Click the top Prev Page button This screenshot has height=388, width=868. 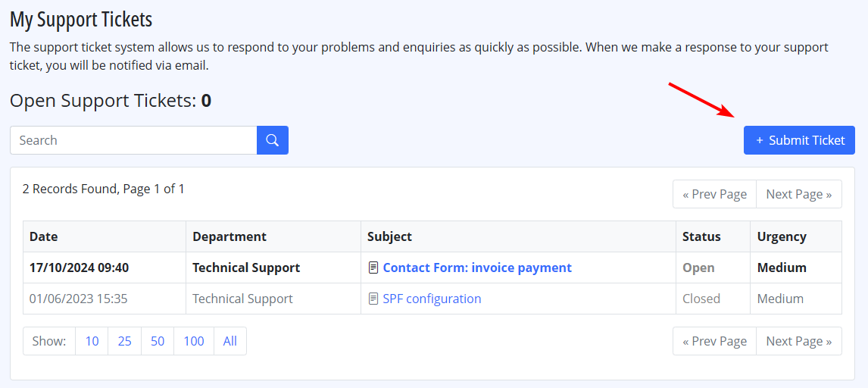tap(715, 194)
